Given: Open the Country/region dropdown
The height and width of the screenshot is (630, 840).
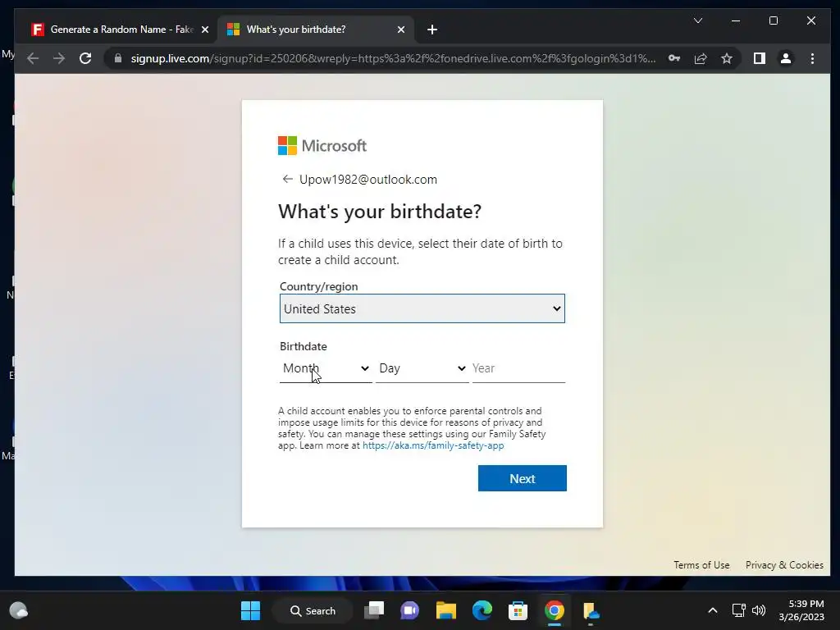Looking at the screenshot, I should (422, 308).
